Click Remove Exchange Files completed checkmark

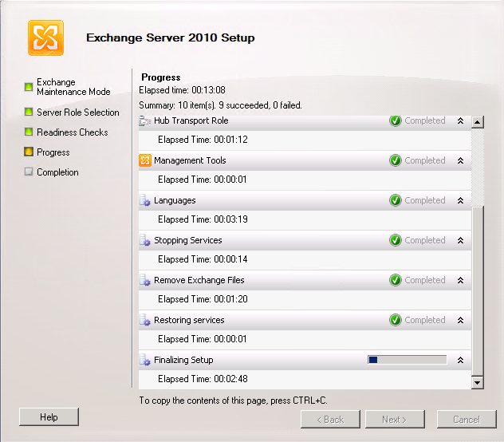coord(396,280)
